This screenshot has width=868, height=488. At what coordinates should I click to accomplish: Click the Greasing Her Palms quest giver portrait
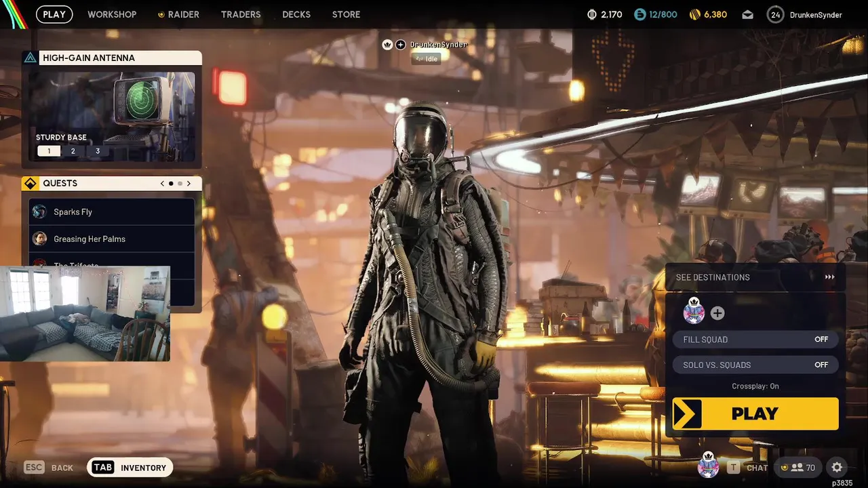39,239
